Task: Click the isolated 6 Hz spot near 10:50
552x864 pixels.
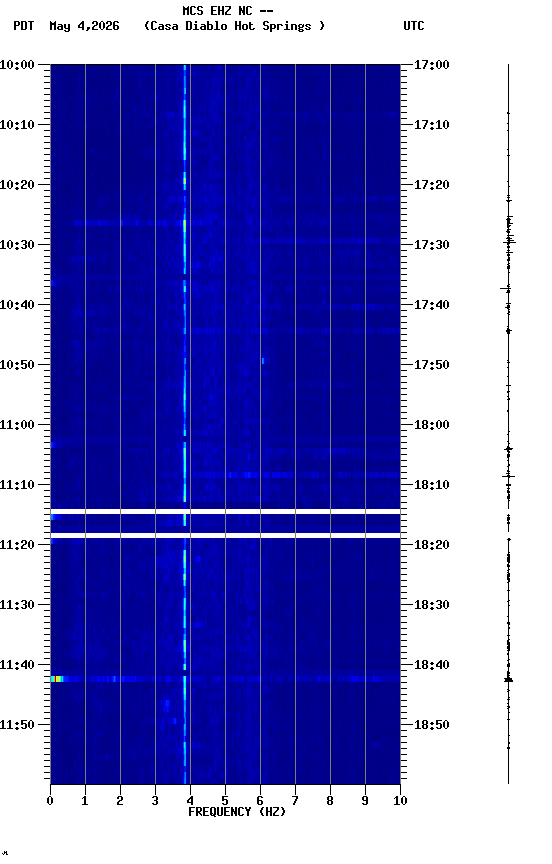Action: coord(263,361)
